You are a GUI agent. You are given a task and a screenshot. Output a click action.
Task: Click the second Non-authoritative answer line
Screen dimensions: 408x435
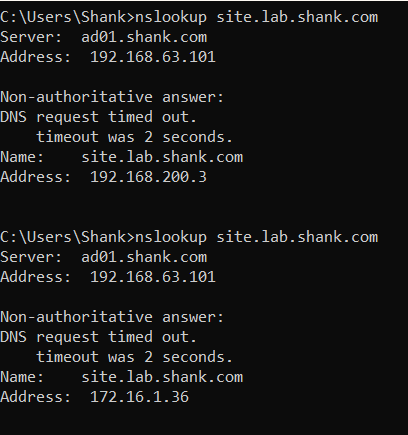tap(112, 317)
